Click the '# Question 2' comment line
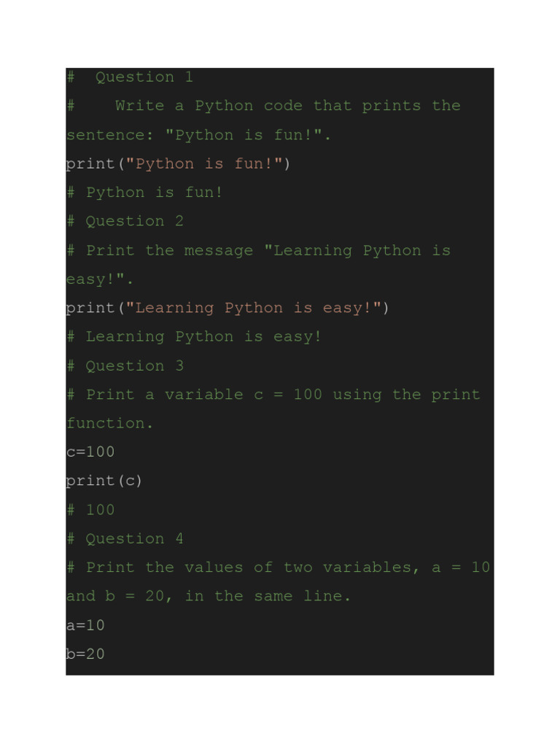Image resolution: width=560 pixels, height=747 pixels. click(x=125, y=221)
